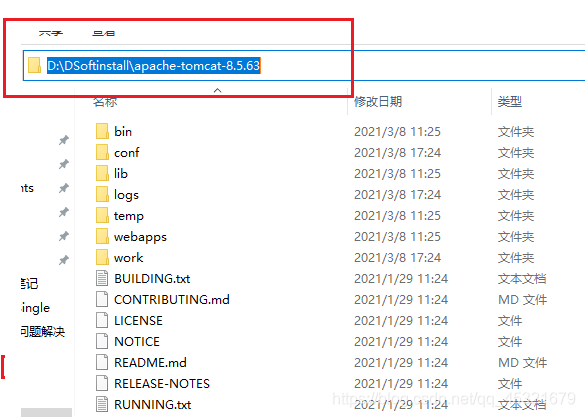Click the pin icon beside the 'its' quick-access item
The image size is (585, 417).
click(64, 188)
